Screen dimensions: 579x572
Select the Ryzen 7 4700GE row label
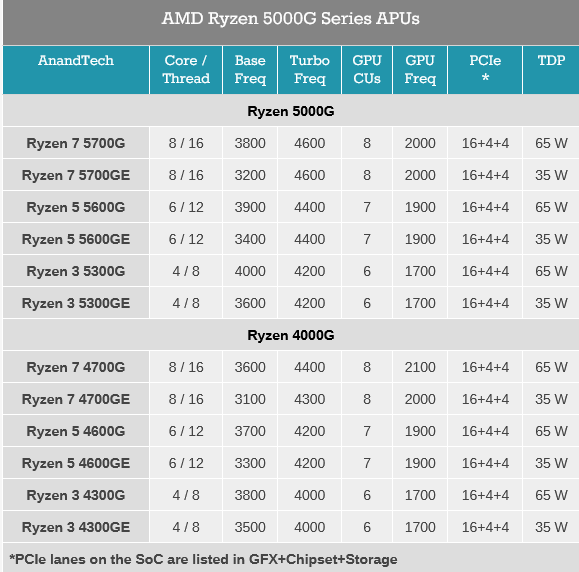(x=76, y=399)
